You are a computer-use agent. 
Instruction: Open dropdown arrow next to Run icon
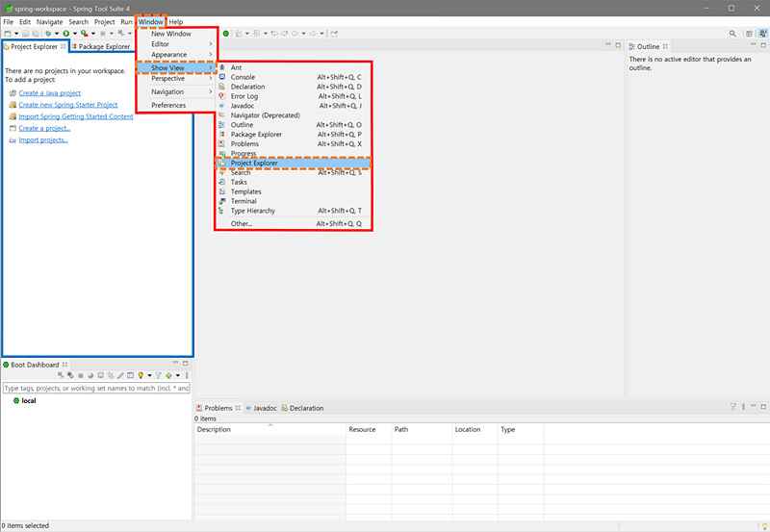[x=75, y=34]
